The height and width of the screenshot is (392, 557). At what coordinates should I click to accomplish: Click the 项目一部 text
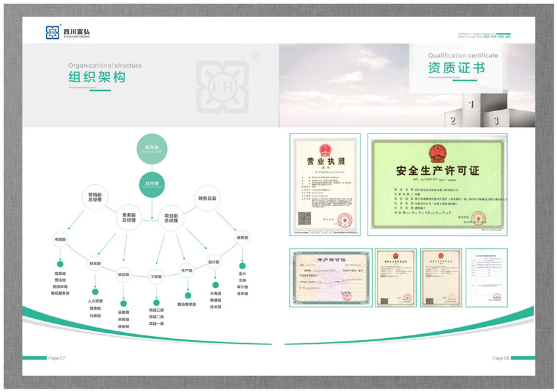(157, 324)
